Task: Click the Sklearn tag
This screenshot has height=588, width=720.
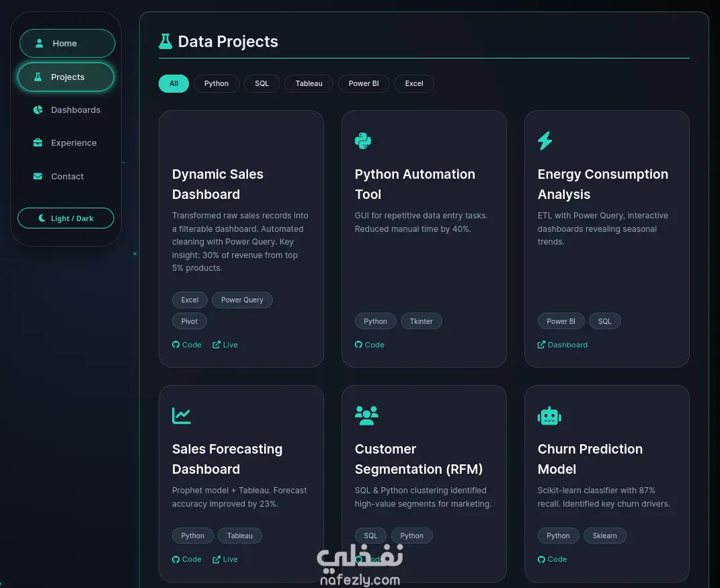Action: (x=604, y=536)
